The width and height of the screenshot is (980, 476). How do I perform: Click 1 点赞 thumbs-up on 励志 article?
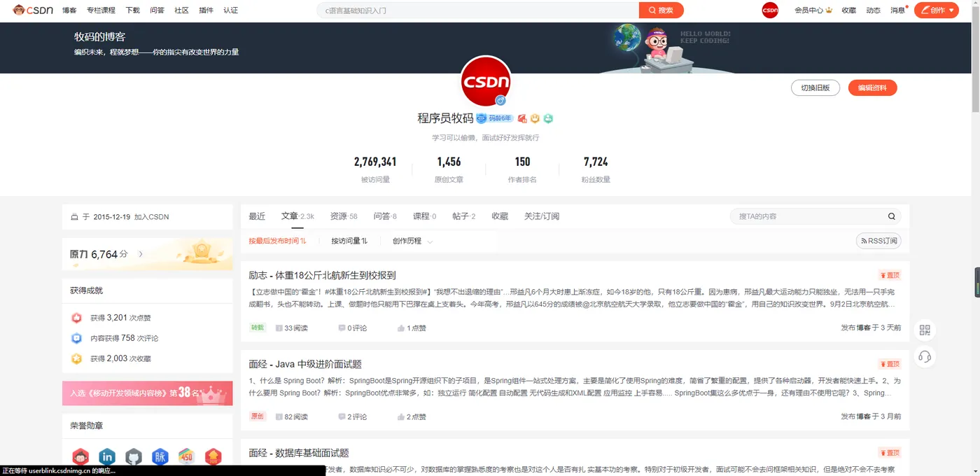[x=401, y=328]
